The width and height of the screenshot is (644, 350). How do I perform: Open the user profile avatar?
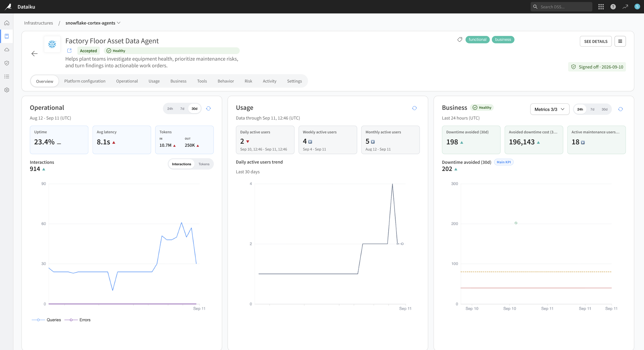click(637, 7)
